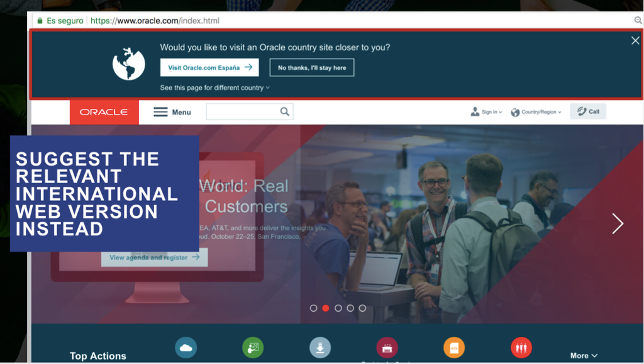This screenshot has width=644, height=364.
Task: Advance carousel with the next arrow
Action: [x=618, y=224]
